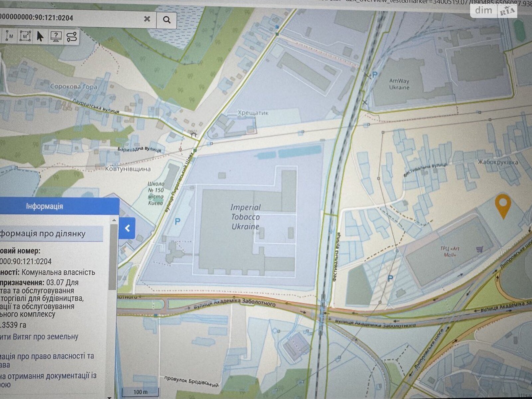Screen dimensions: 532x399
Task: Click the Жабокрукіцка map label
Action: [498, 162]
